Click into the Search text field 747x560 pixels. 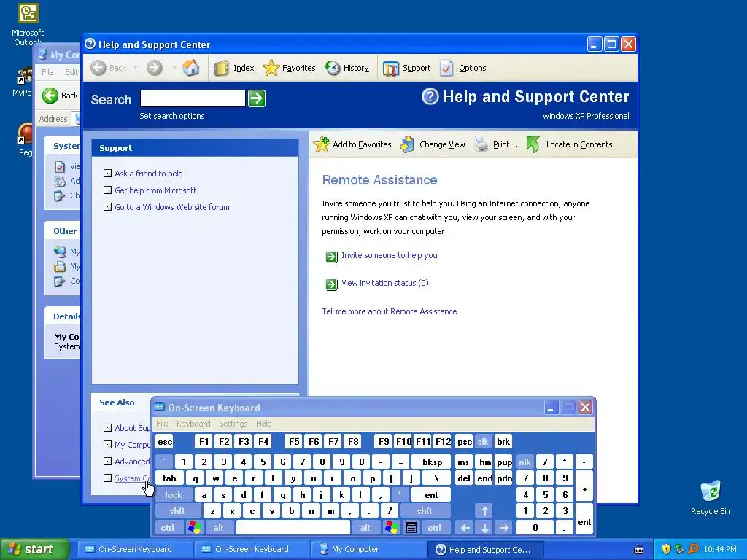click(x=193, y=98)
